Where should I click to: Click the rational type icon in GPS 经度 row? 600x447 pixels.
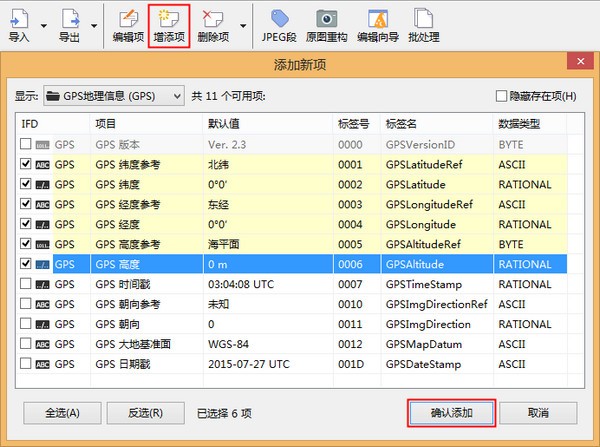42,225
